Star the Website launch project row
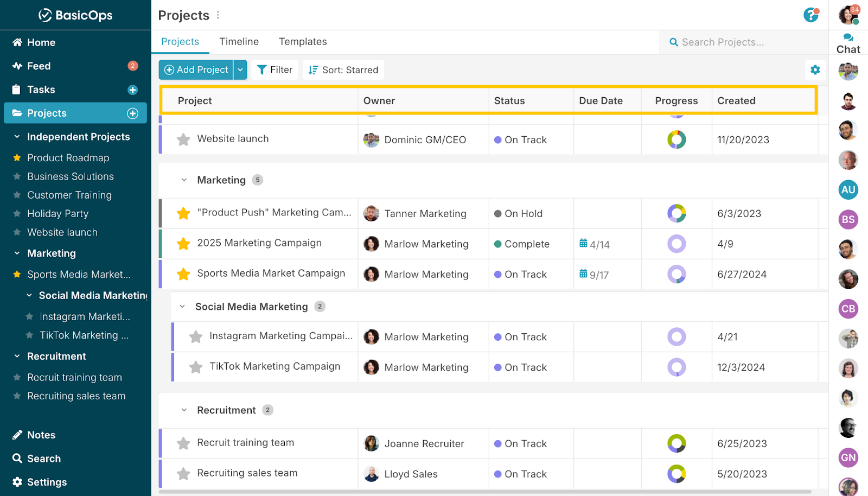The image size is (868, 496). tap(183, 139)
